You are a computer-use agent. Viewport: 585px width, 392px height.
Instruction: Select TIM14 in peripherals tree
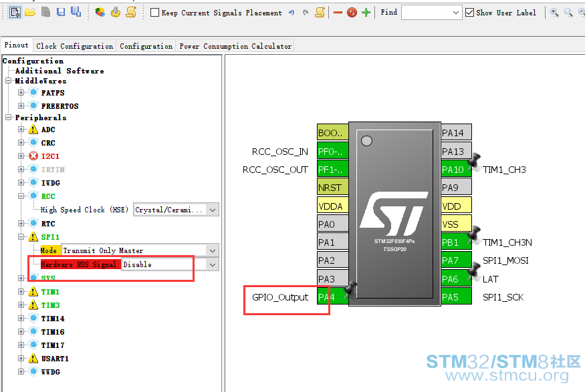(x=53, y=319)
